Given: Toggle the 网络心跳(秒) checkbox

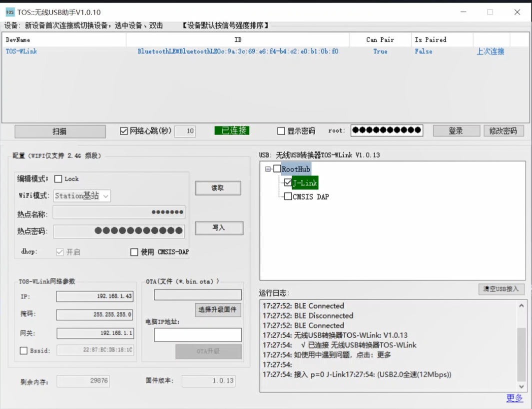Looking at the screenshot, I should pos(124,131).
